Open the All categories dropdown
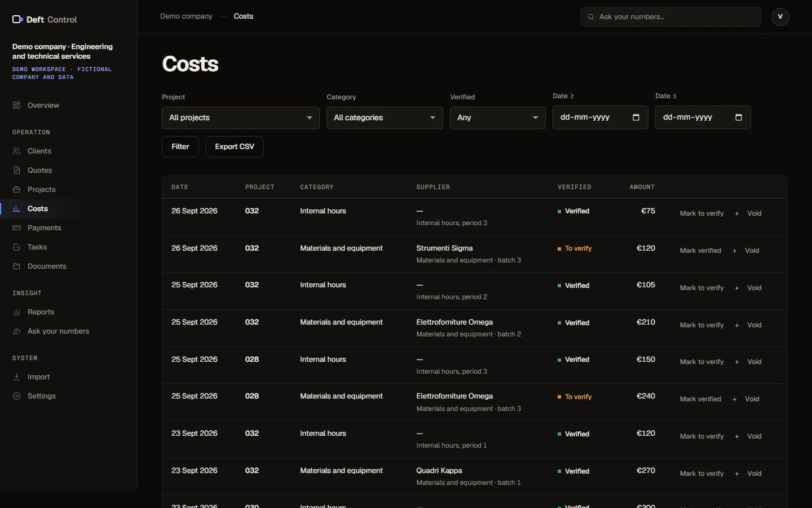Image resolution: width=812 pixels, height=508 pixels. point(385,118)
